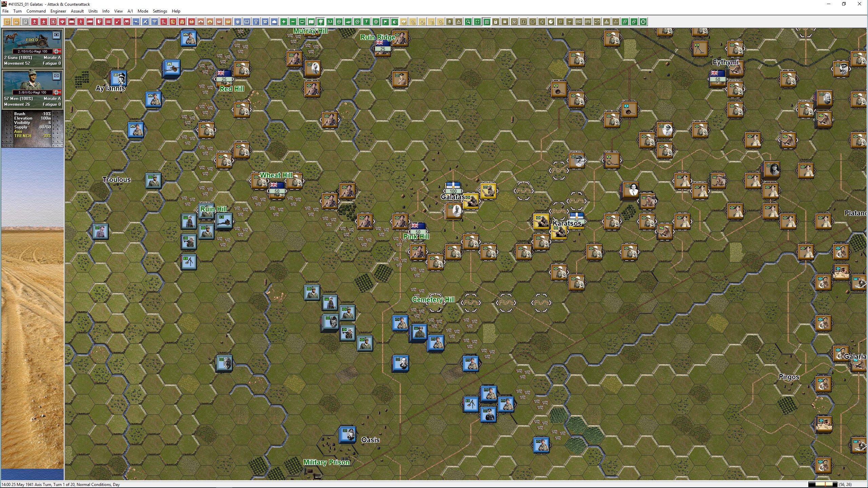Open the Help menu

pos(176,11)
